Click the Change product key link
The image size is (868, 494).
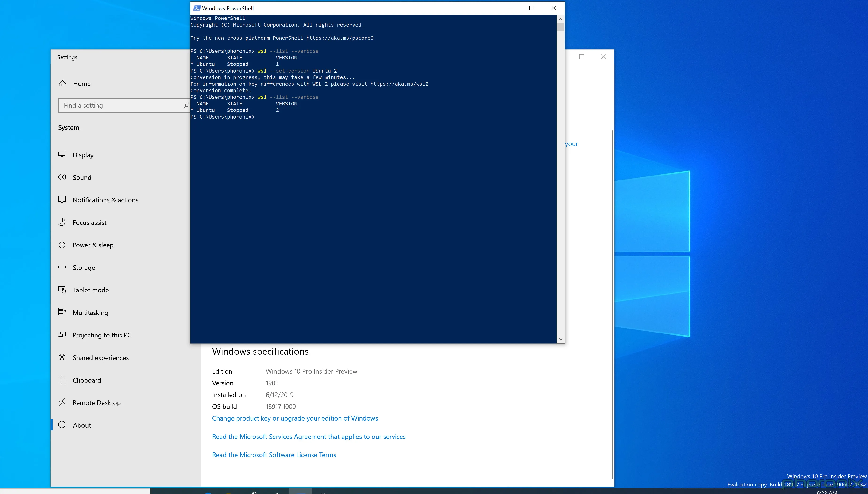coord(294,418)
